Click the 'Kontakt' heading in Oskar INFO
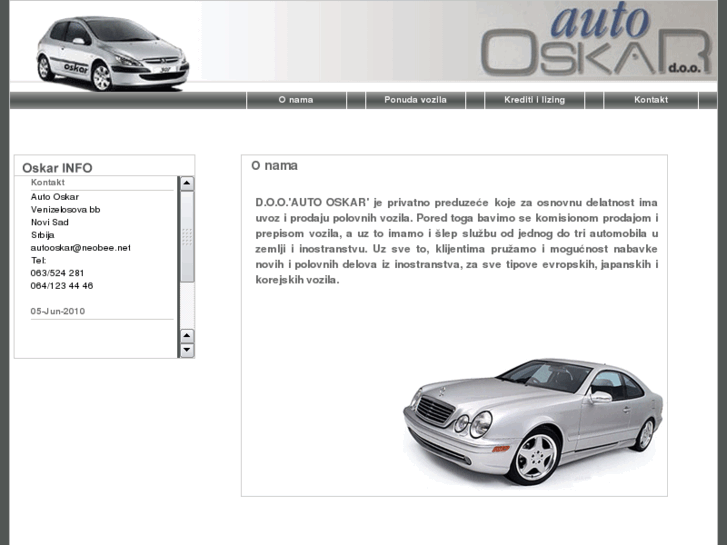 pyautogui.click(x=48, y=182)
